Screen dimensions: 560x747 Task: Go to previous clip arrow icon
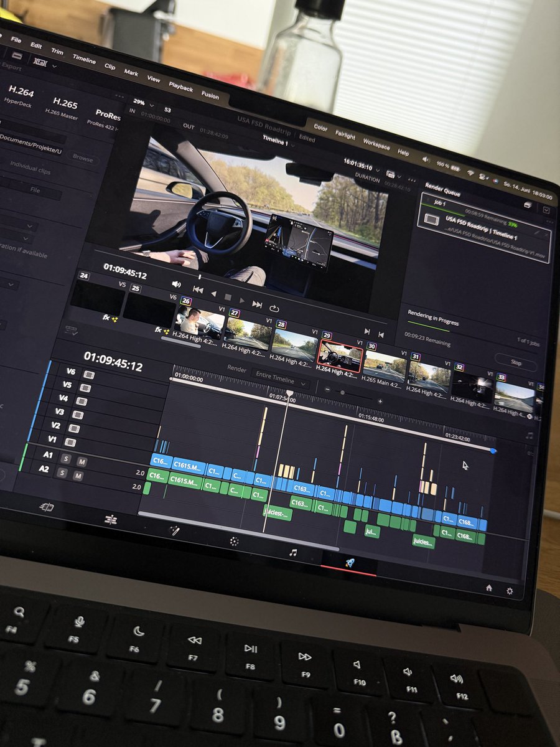tap(381, 335)
